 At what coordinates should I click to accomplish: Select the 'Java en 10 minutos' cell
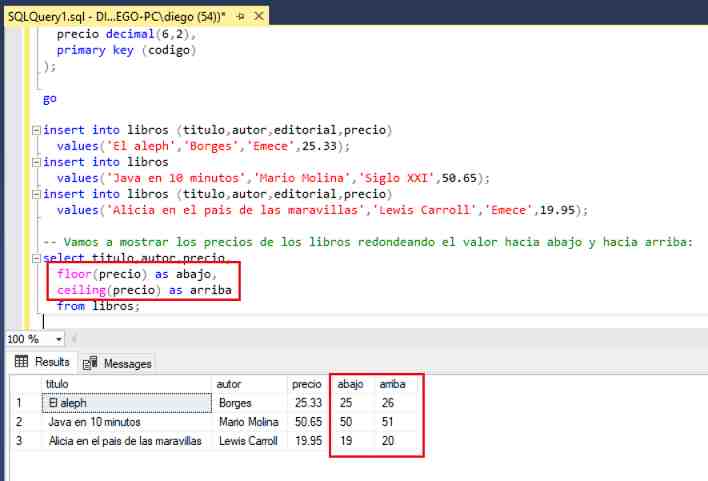click(x=126, y=422)
